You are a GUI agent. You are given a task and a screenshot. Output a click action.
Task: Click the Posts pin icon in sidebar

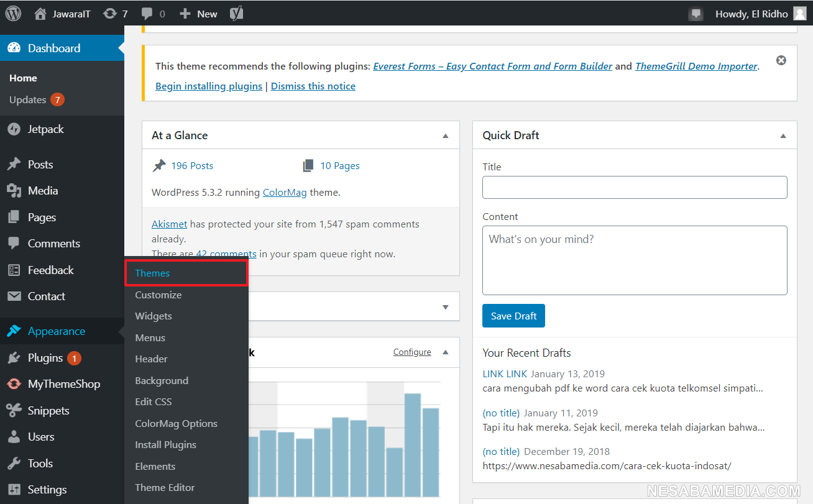14,165
